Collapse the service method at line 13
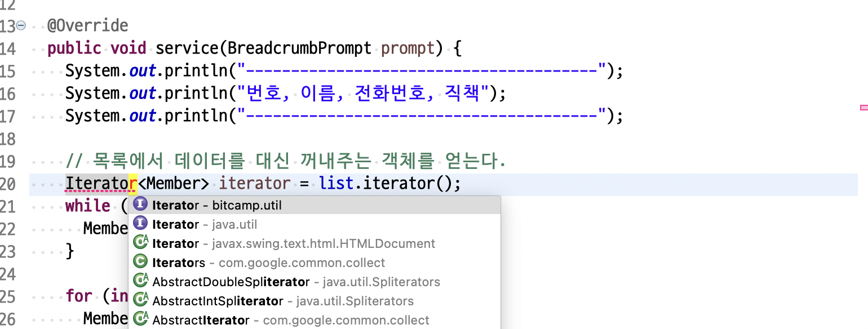This screenshot has height=329, width=868. [x=21, y=25]
